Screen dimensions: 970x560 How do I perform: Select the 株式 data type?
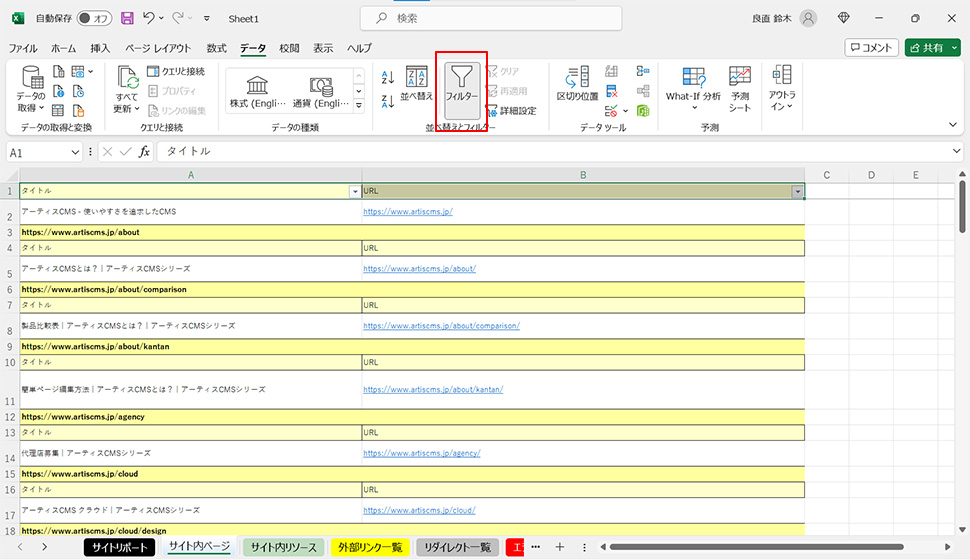pyautogui.click(x=257, y=92)
